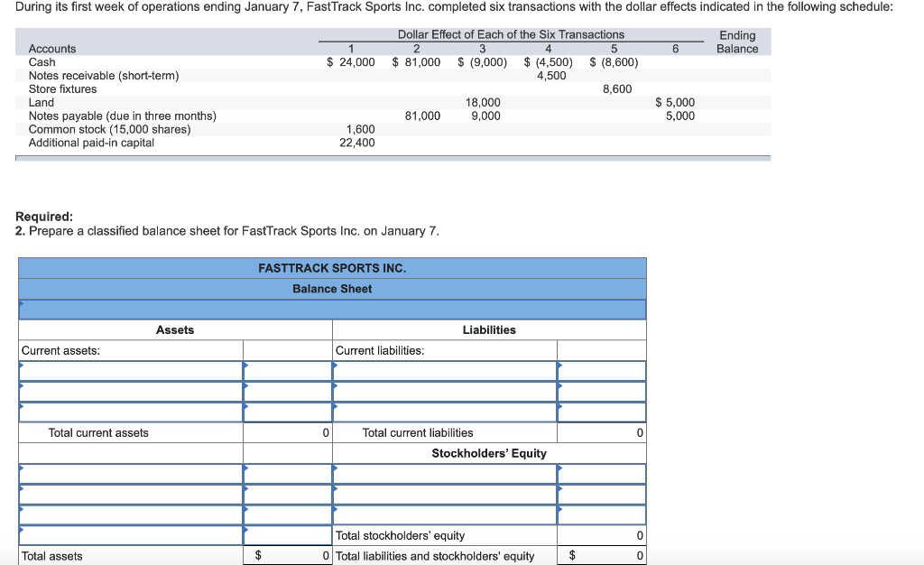Click the Total current assets value cell

[288, 433]
